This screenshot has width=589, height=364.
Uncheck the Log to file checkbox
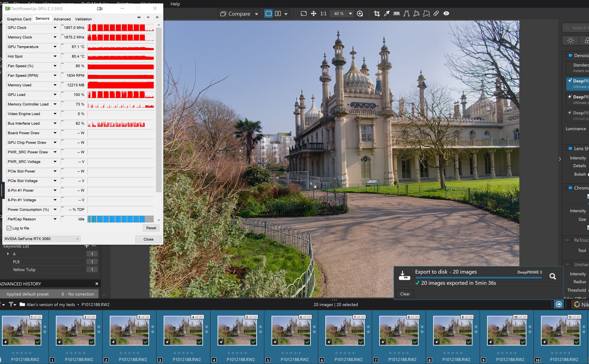[9, 228]
